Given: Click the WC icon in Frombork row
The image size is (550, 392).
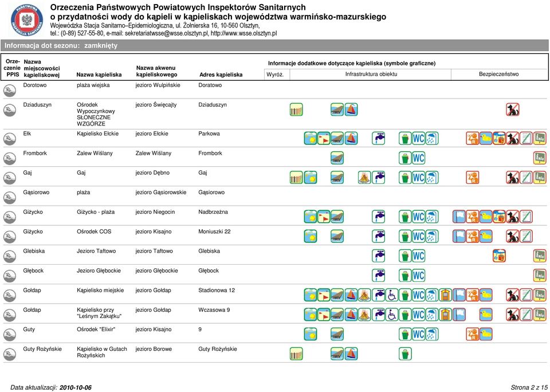Looking at the screenshot, I should (x=418, y=158).
